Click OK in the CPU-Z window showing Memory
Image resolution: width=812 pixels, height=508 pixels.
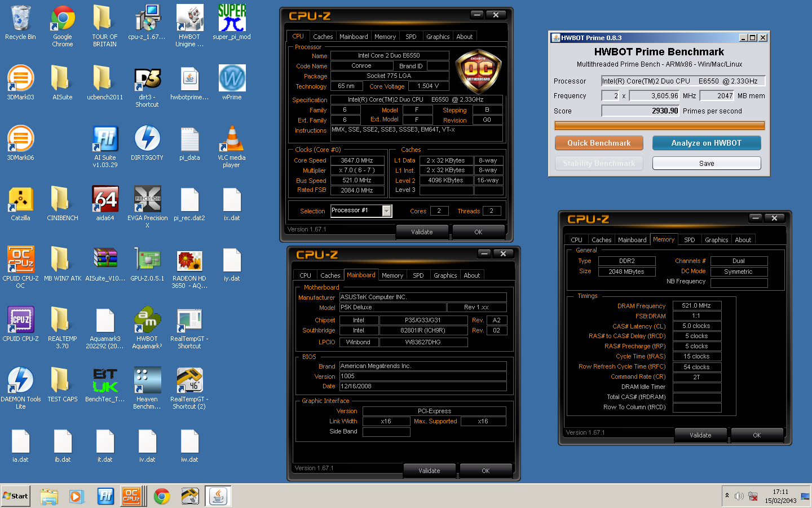pos(757,435)
